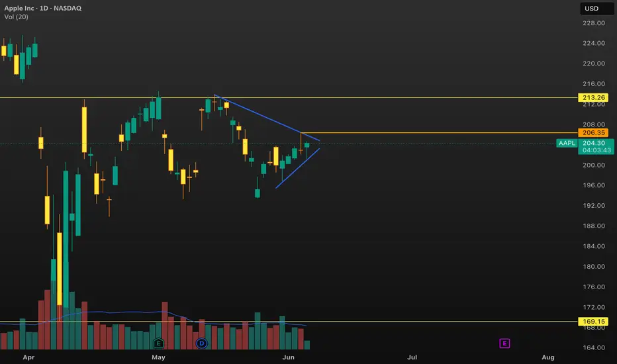Click the 172.00 price axis label
This screenshot has height=364, width=617.
(593, 307)
